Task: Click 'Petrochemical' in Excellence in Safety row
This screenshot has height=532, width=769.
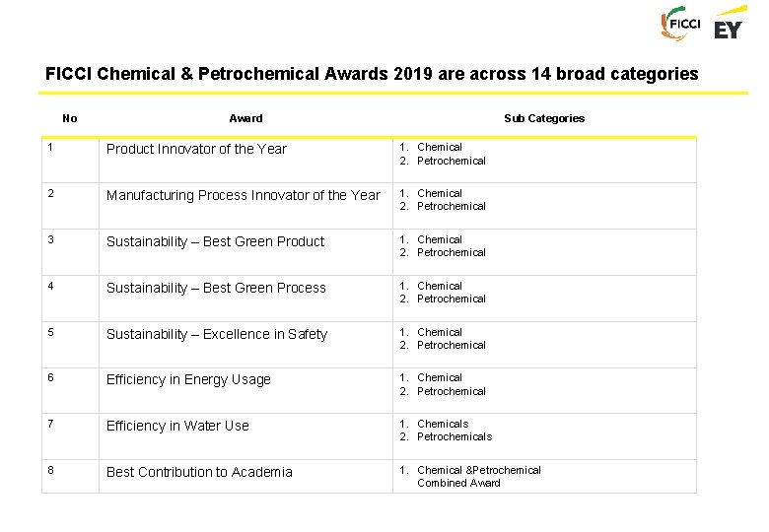Action: pos(452,345)
